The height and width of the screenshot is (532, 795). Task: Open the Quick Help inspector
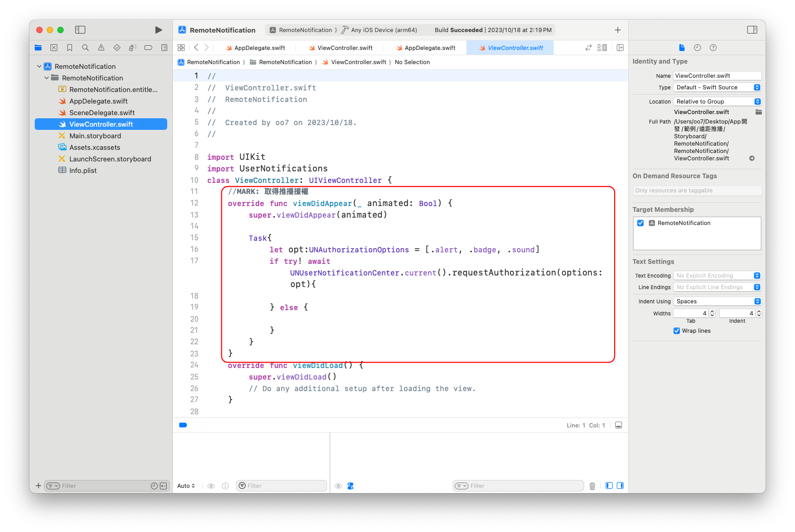[x=713, y=48]
